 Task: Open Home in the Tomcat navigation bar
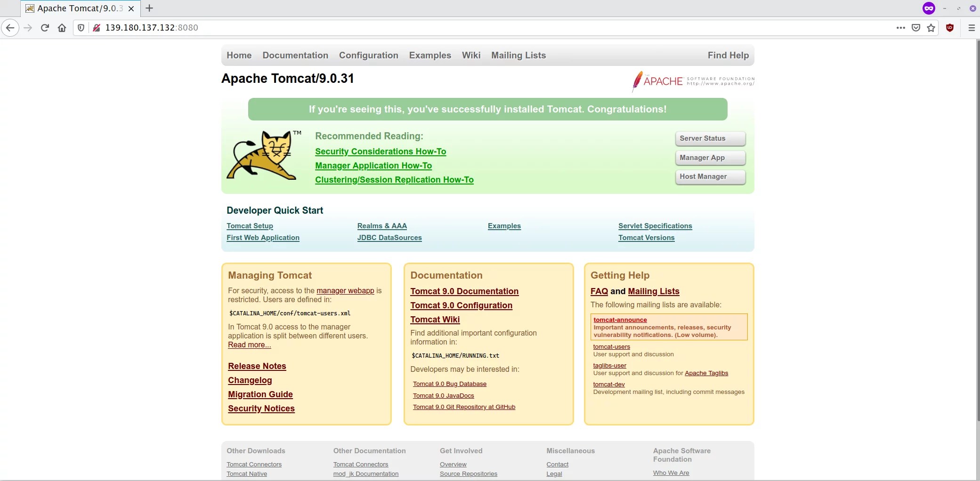239,55
